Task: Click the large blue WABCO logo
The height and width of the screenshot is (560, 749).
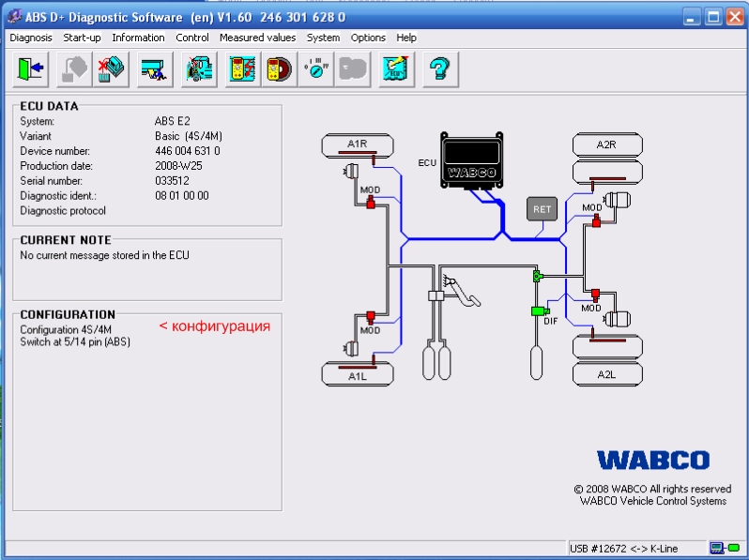Action: tap(653, 461)
